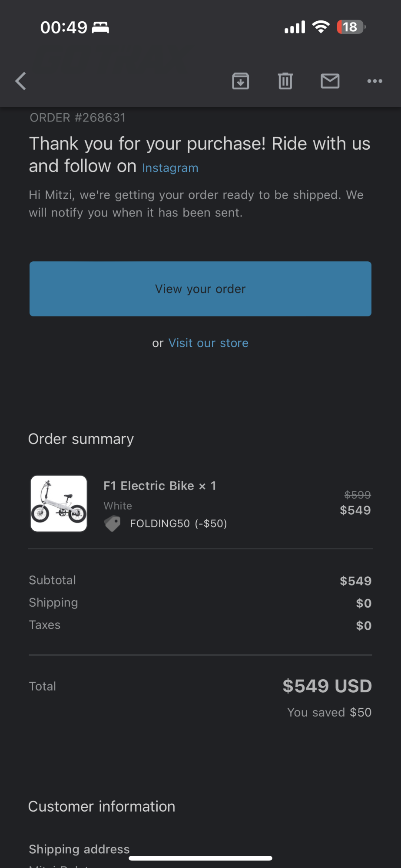
Task: Tap the ORDER #268631 number text
Action: tap(78, 118)
